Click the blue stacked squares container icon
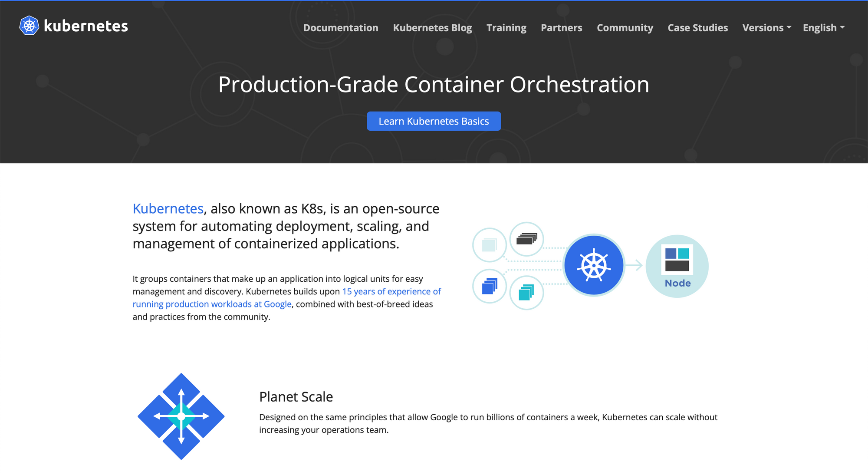 click(x=490, y=286)
